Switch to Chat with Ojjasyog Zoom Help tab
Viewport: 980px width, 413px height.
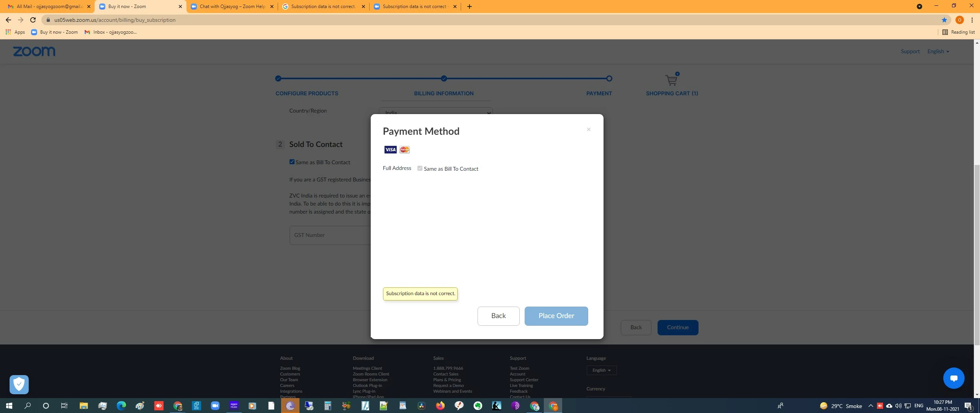tap(232, 7)
